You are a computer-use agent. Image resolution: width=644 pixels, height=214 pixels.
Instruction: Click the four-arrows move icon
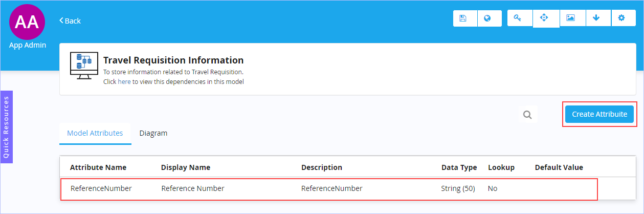544,18
